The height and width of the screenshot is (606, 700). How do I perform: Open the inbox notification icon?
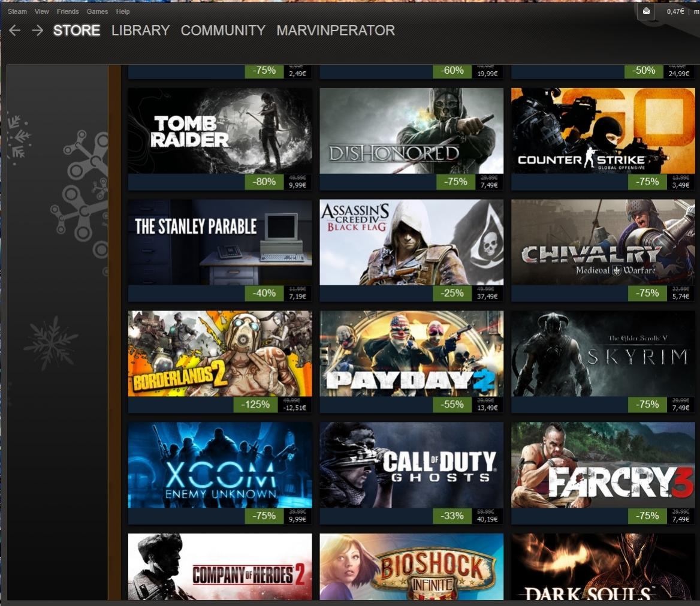click(646, 11)
